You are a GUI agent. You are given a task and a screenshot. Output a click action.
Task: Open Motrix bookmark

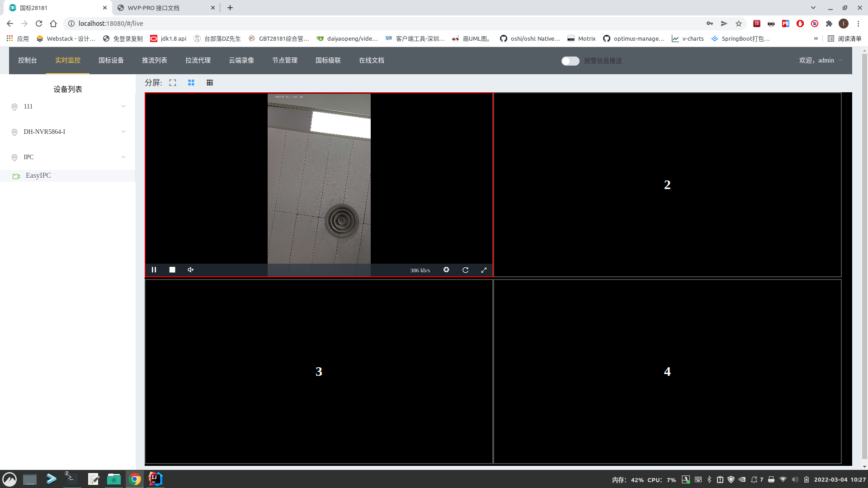581,38
